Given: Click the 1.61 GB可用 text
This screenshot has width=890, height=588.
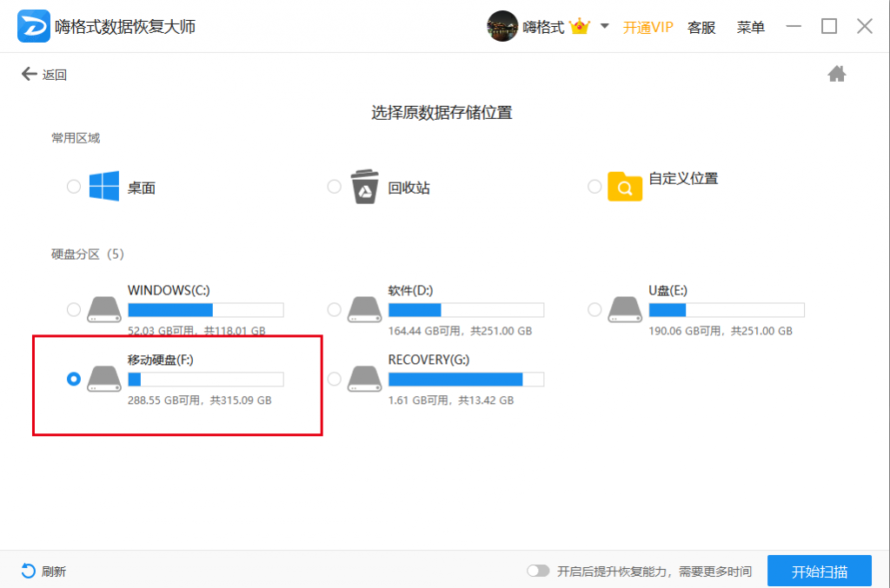Looking at the screenshot, I should (x=418, y=400).
